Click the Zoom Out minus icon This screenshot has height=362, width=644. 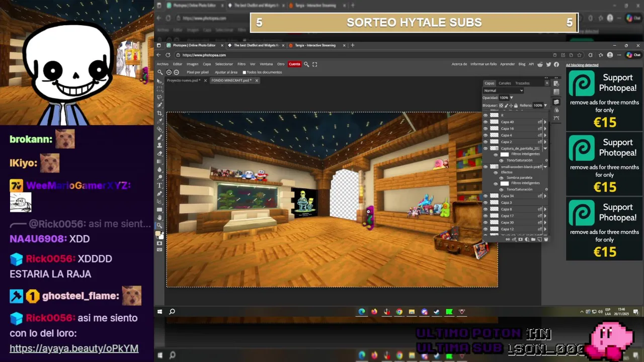click(x=176, y=72)
